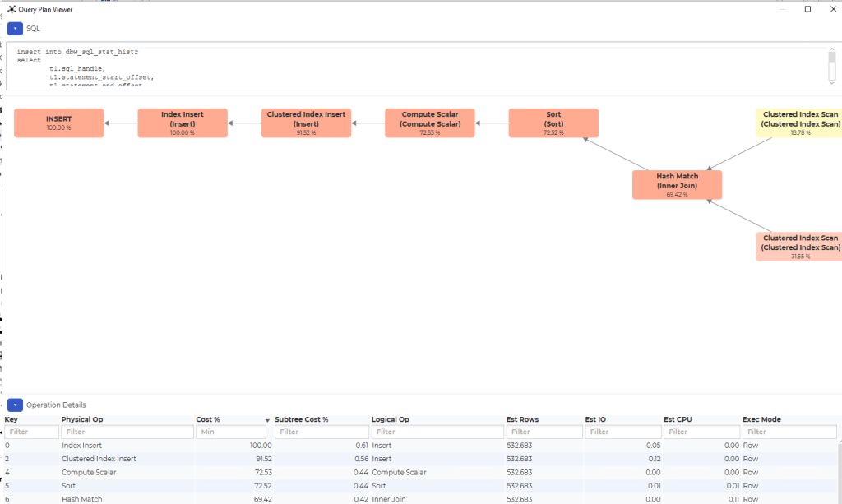
Task: Sort by the Cost % column header
Action: click(208, 419)
